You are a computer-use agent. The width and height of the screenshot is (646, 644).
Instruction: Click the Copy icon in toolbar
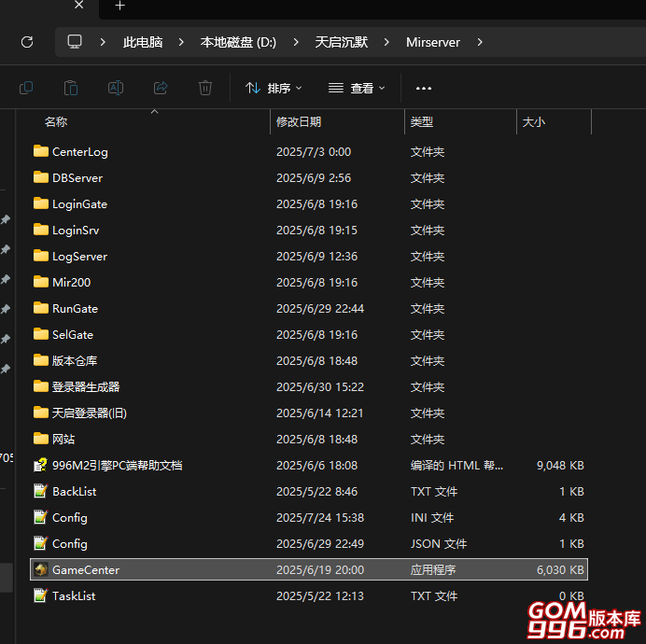tap(26, 88)
